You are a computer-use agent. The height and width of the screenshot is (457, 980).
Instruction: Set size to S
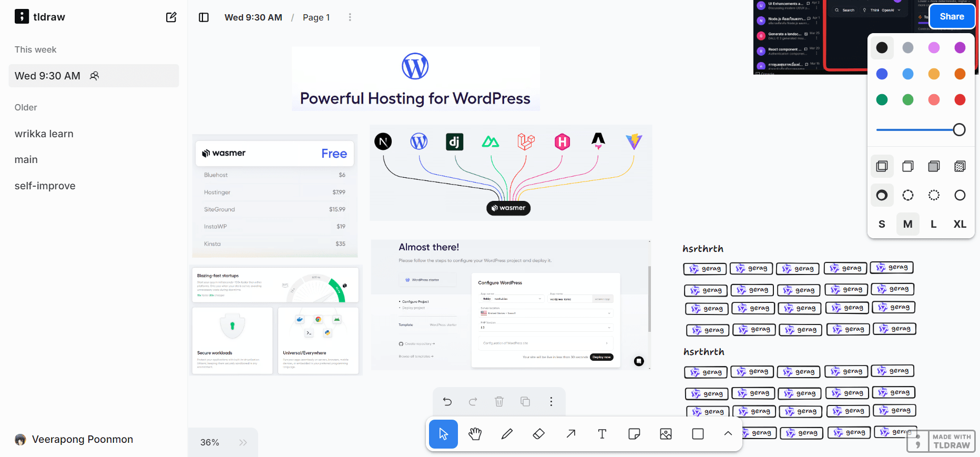pyautogui.click(x=882, y=224)
